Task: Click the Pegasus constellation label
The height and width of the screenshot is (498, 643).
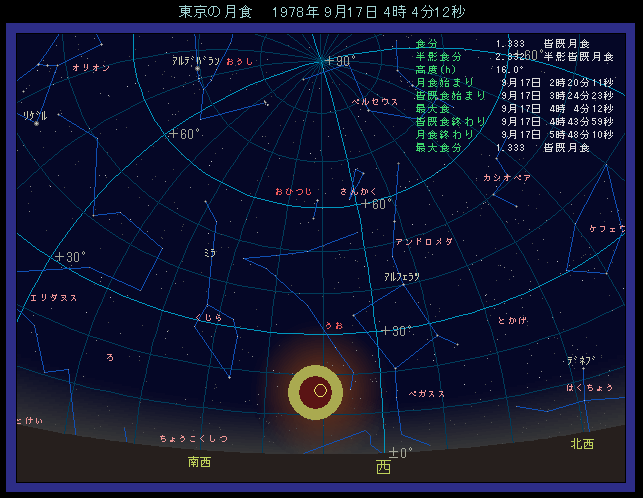Action: [x=427, y=394]
